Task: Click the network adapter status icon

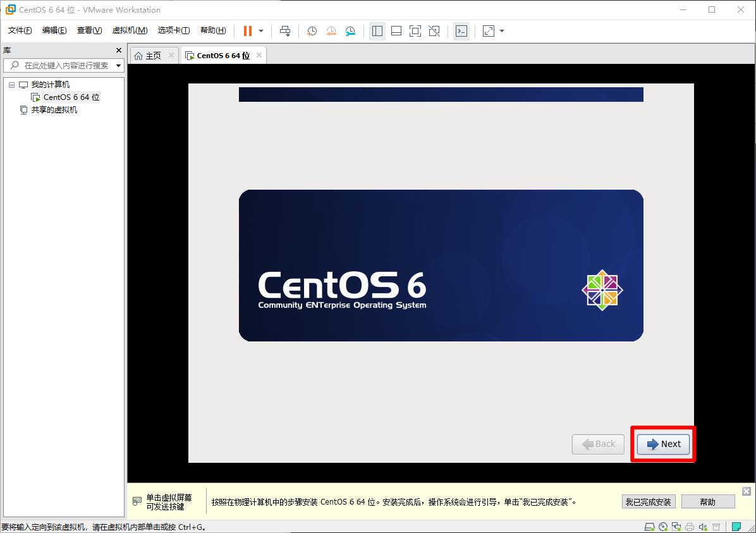Action: point(676,526)
